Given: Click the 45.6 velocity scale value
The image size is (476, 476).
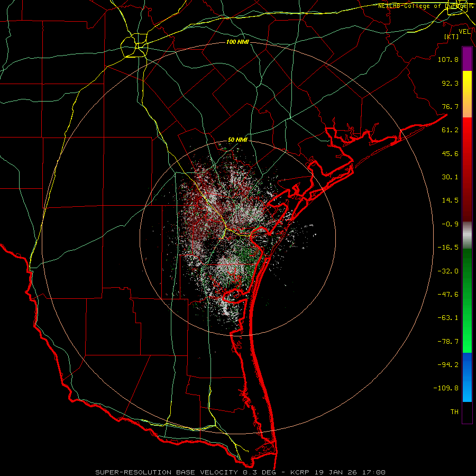Looking at the screenshot, I should [450, 153].
